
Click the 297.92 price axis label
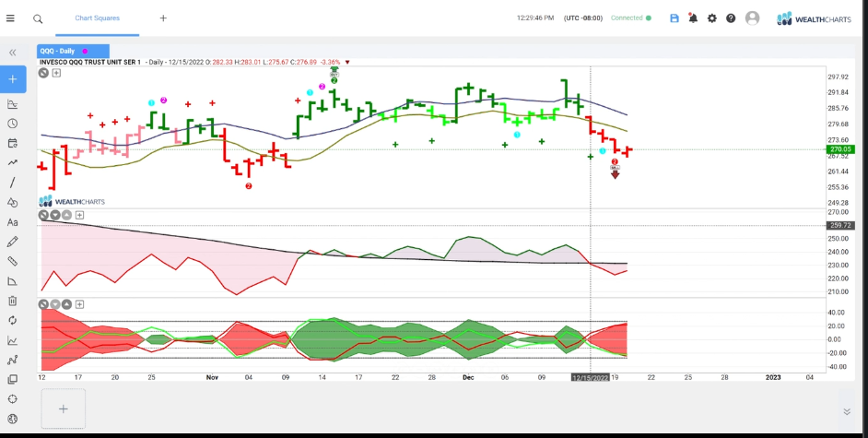pos(838,77)
